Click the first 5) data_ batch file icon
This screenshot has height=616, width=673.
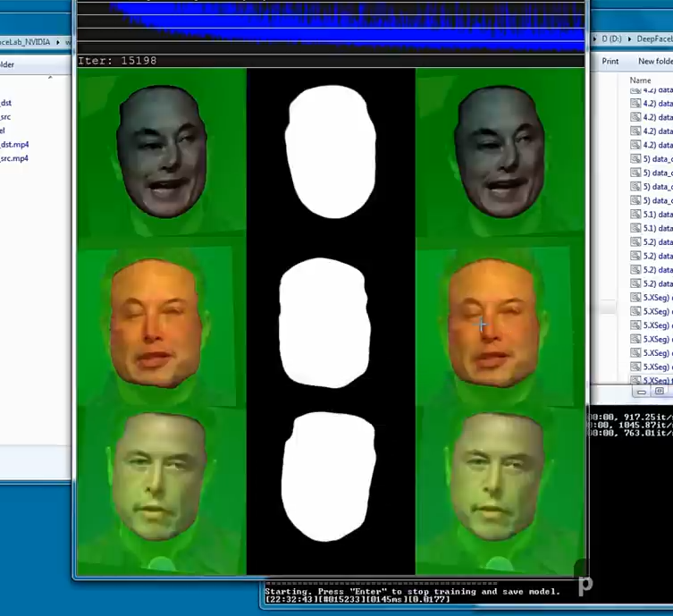click(635, 159)
